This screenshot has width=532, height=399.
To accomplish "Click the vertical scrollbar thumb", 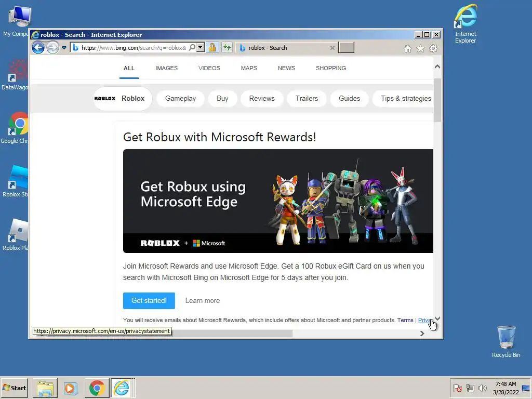I will tap(437, 100).
